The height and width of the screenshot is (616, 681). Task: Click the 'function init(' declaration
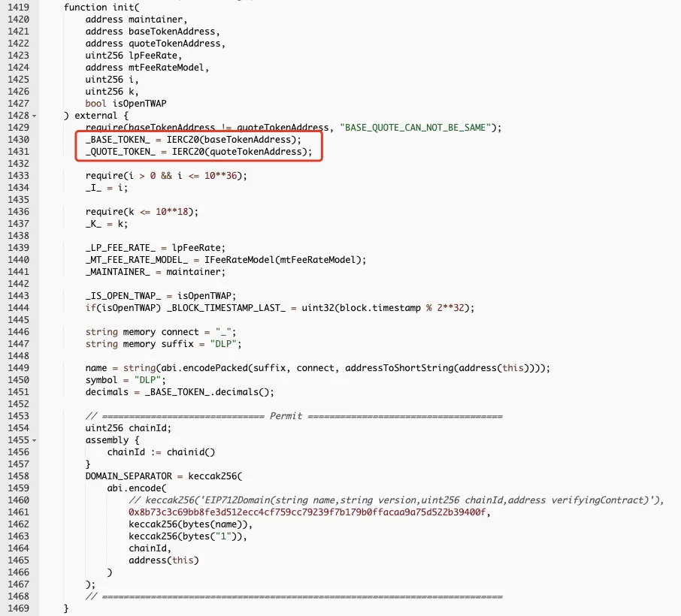pyautogui.click(x=101, y=8)
